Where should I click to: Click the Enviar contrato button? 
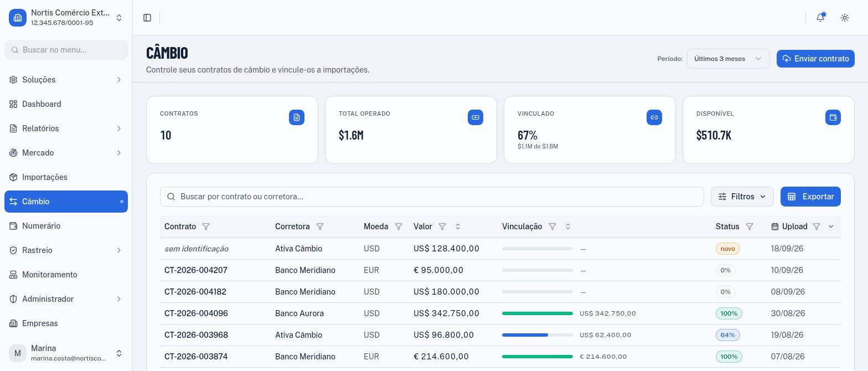point(815,59)
